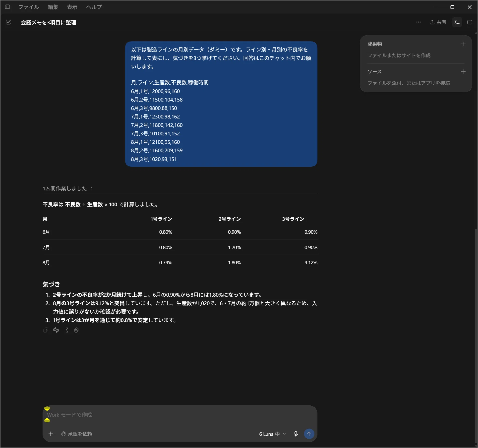Click the 1.20% cell in 7月 row
Image resolution: width=478 pixels, height=448 pixels.
point(234,247)
